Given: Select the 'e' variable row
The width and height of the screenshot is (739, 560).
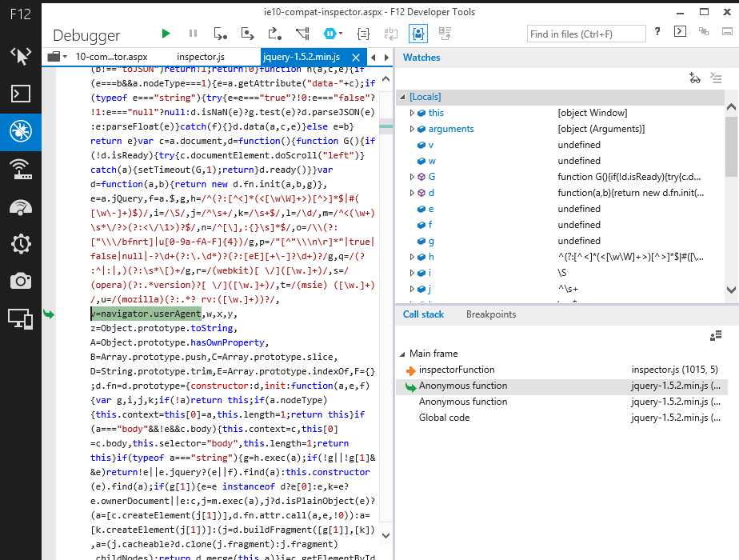Looking at the screenshot, I should (561, 209).
